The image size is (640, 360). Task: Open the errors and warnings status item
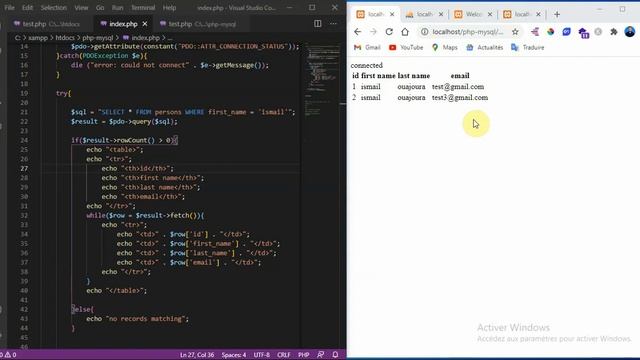(8, 355)
